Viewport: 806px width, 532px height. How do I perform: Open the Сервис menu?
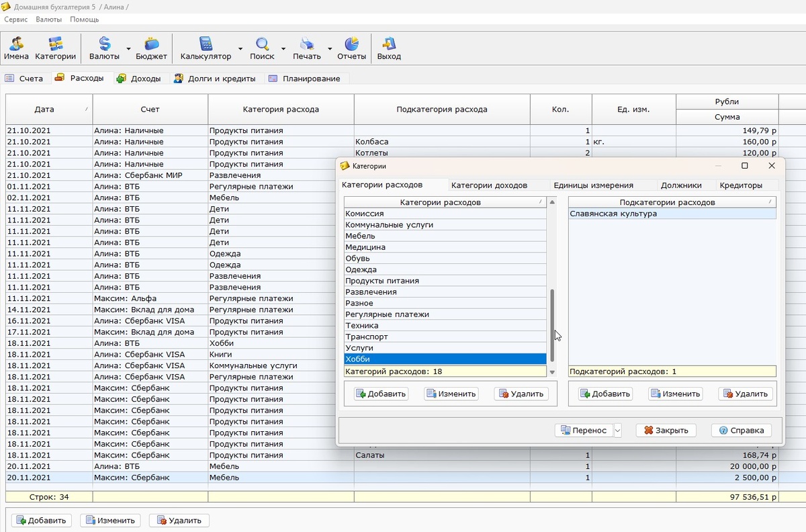coord(16,19)
